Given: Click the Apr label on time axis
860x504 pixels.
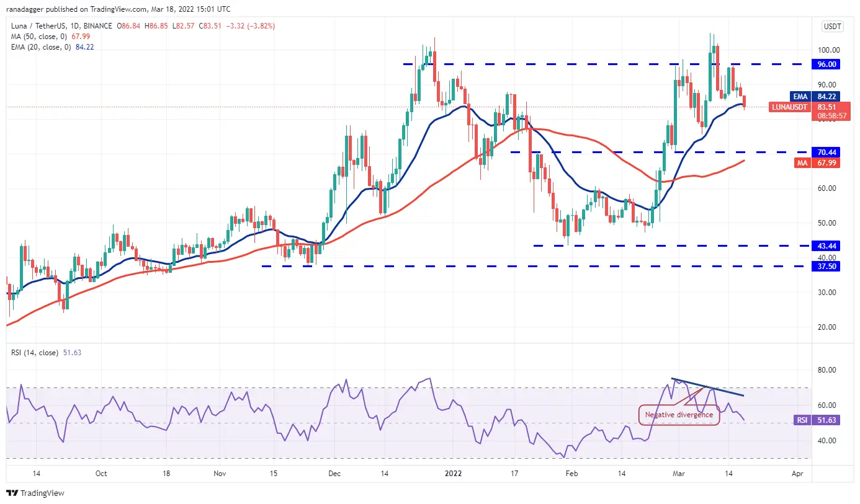Looking at the screenshot, I should [x=797, y=473].
